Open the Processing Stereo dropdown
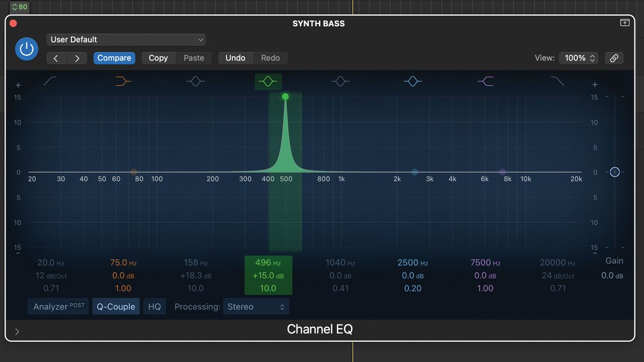Viewport: 644px width, 362px height. tap(256, 306)
